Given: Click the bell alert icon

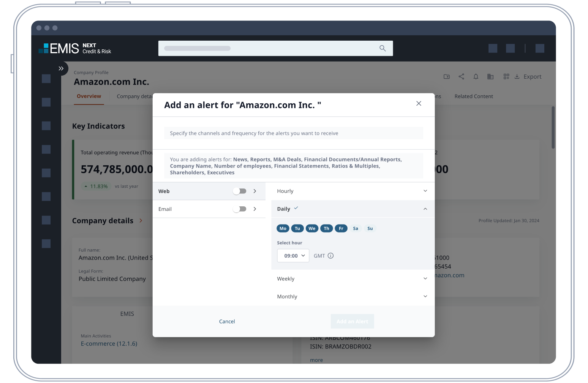Looking at the screenshot, I should (x=476, y=77).
